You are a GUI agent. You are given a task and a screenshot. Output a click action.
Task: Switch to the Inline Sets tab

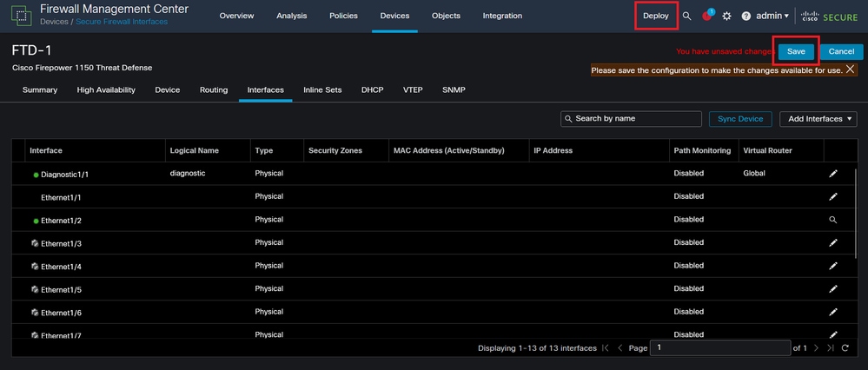point(322,89)
